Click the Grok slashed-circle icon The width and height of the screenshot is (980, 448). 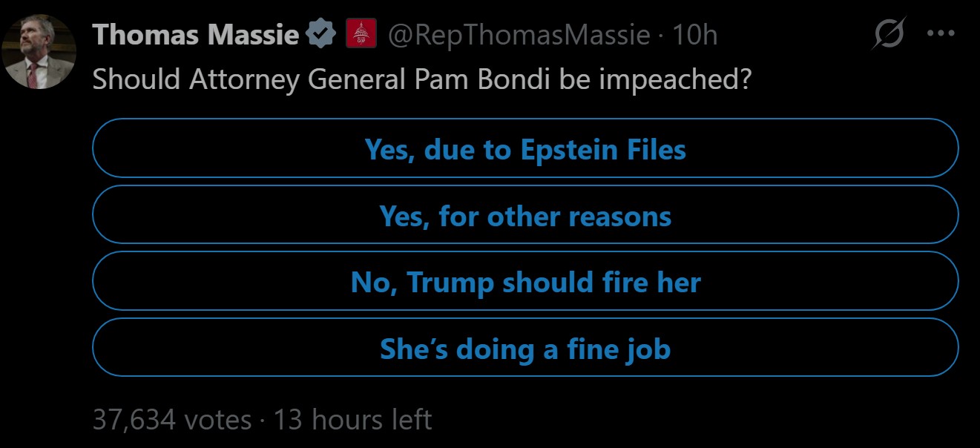click(x=888, y=36)
